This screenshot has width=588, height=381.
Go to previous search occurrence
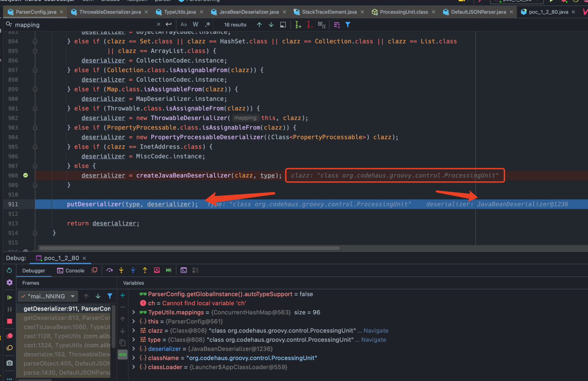click(259, 25)
